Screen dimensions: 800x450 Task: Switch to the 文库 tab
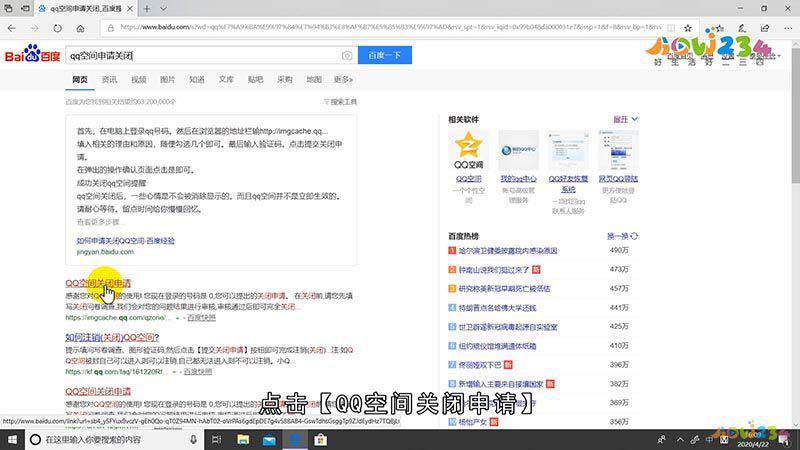226,79
